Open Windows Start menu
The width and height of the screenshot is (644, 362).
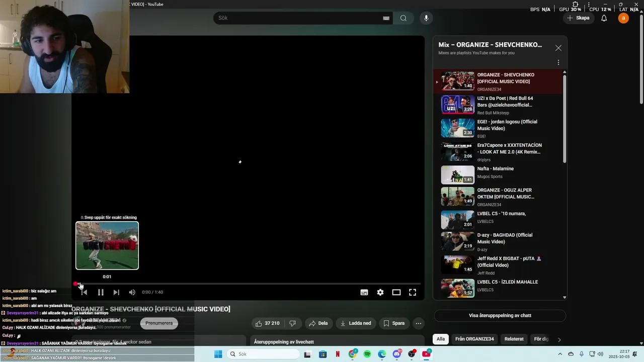click(x=218, y=354)
